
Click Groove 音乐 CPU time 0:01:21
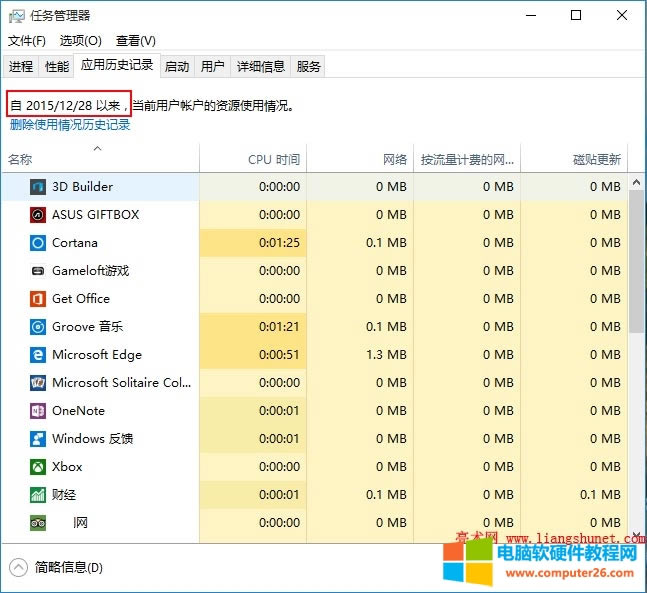click(279, 327)
